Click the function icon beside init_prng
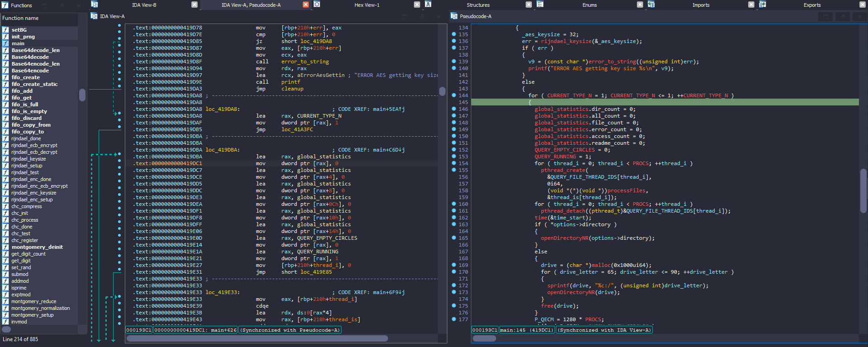 click(x=5, y=37)
